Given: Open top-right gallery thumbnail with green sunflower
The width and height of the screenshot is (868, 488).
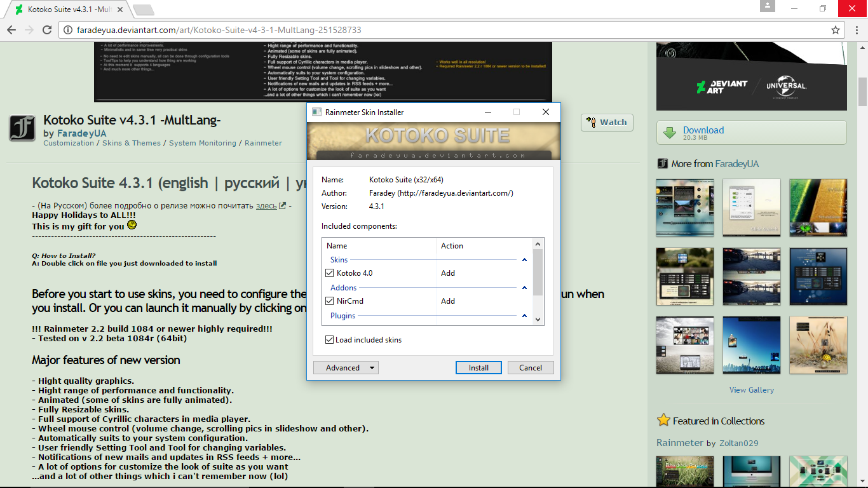Looking at the screenshot, I should point(818,208).
